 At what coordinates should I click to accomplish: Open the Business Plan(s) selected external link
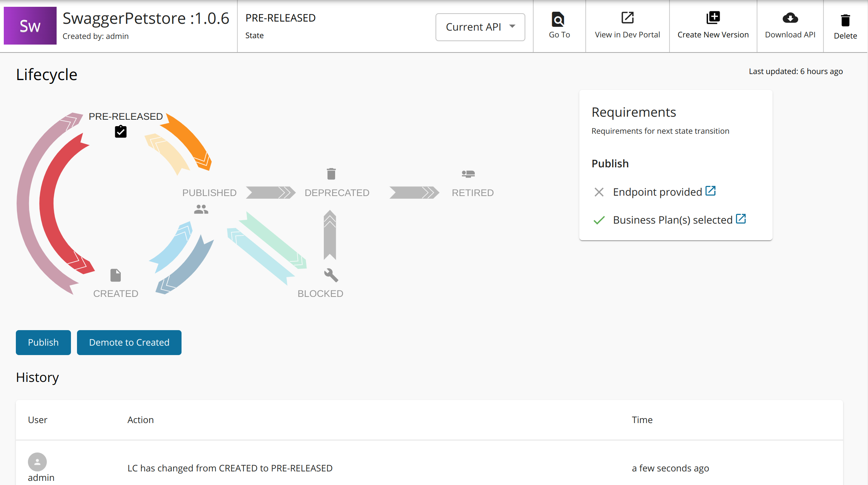pyautogui.click(x=741, y=219)
